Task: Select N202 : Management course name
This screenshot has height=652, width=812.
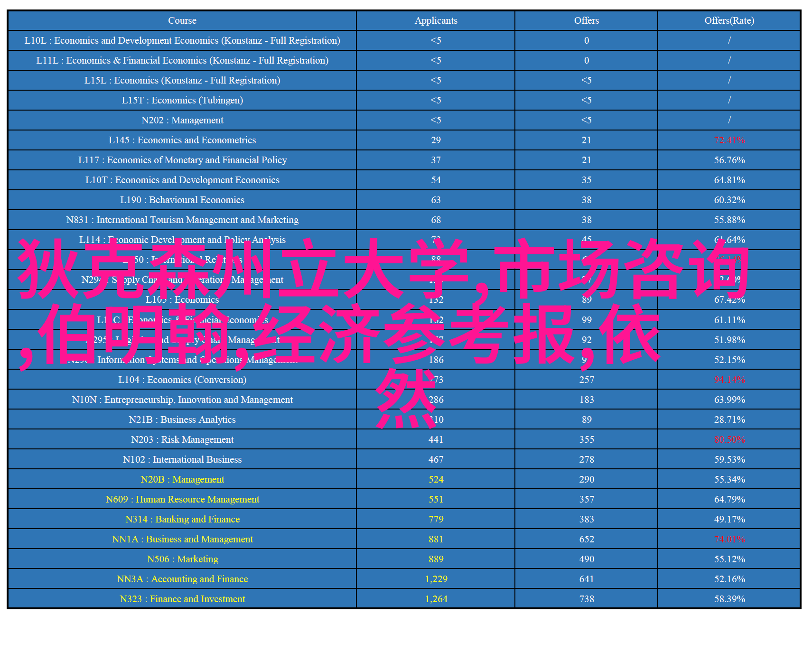Action: pyautogui.click(x=182, y=120)
